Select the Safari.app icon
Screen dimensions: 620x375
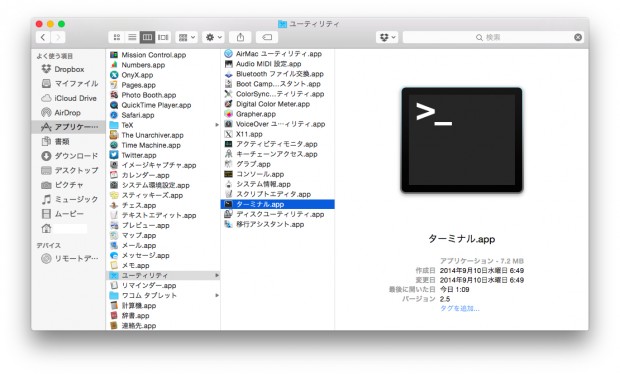(114, 115)
